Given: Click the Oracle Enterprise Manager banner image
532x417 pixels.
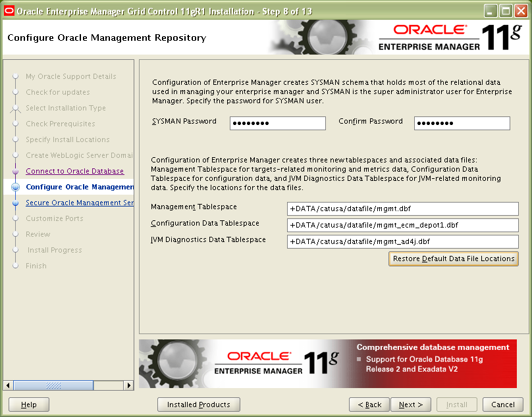Looking at the screenshot, I should click(x=328, y=364).
